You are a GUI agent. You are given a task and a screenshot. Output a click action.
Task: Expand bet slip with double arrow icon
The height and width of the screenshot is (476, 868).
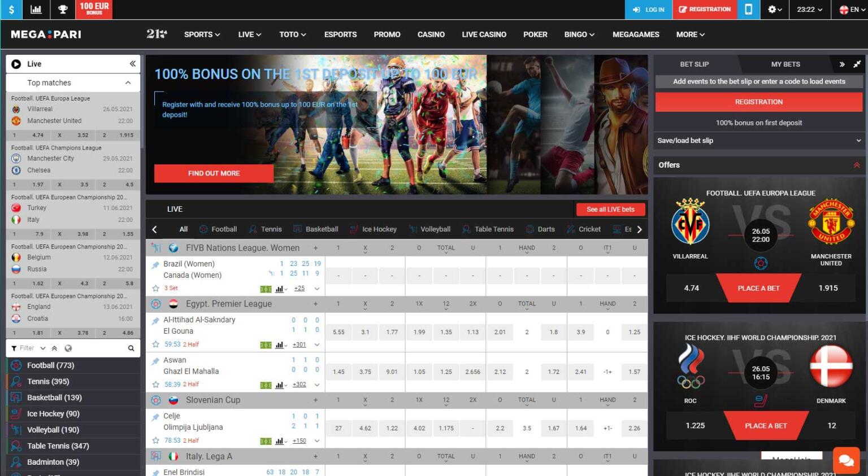coord(842,64)
